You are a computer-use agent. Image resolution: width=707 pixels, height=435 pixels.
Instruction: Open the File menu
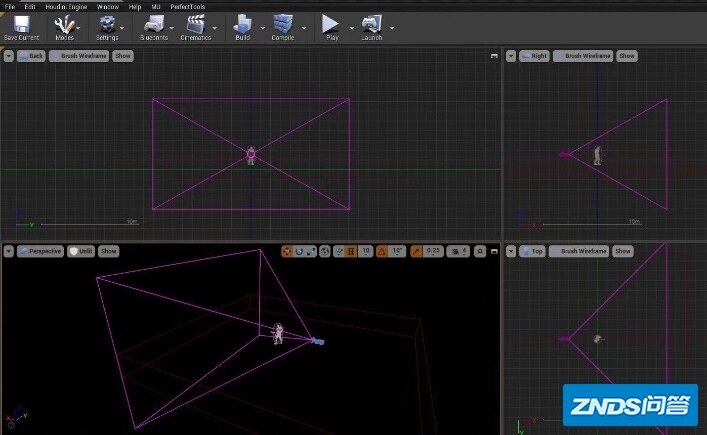point(9,6)
